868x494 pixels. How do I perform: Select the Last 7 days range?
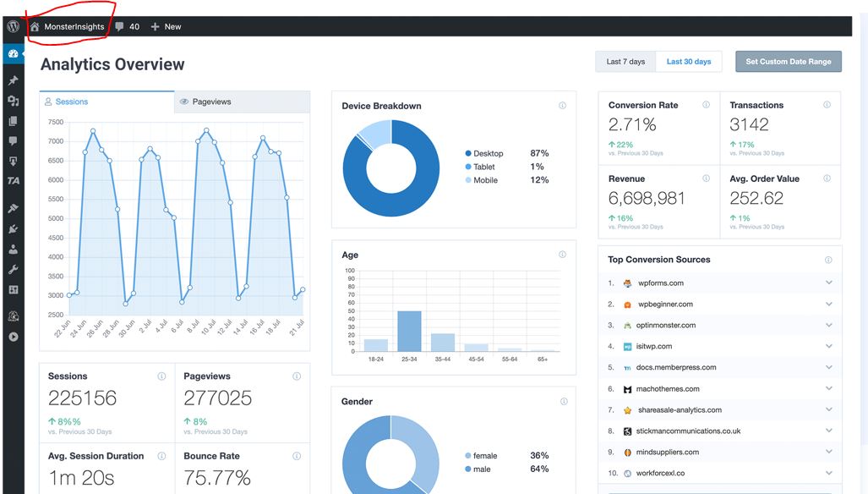[625, 62]
